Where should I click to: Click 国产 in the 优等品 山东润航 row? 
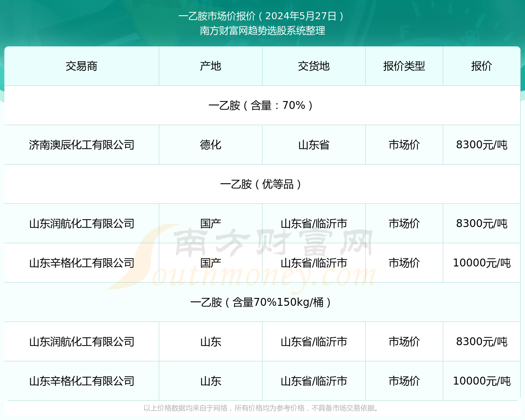point(210,224)
